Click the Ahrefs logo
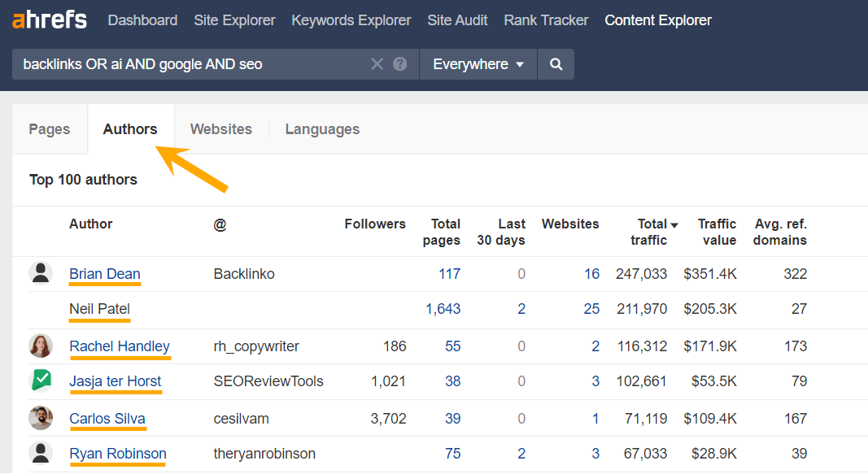Screen dimensions: 868x474 click(x=49, y=20)
